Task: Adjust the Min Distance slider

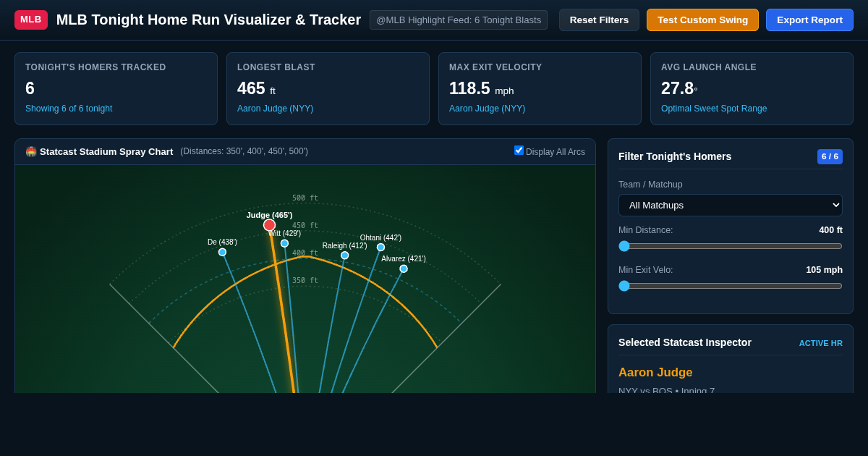Action: [x=731, y=246]
